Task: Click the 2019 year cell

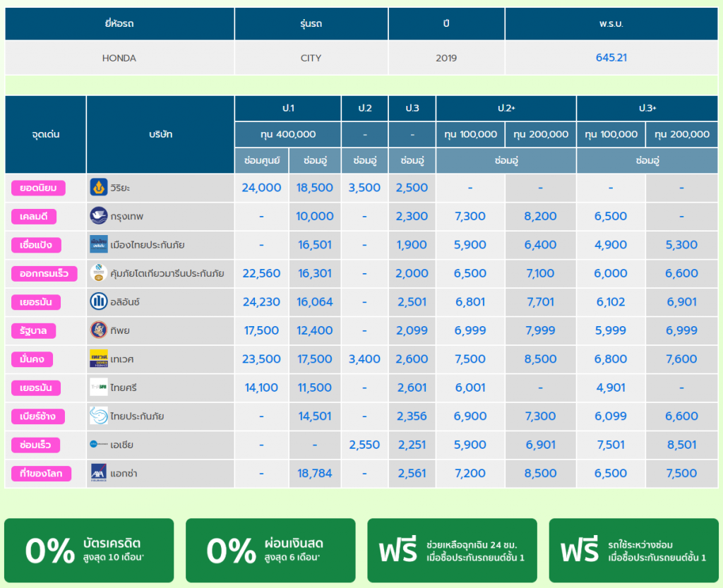Action: (446, 58)
